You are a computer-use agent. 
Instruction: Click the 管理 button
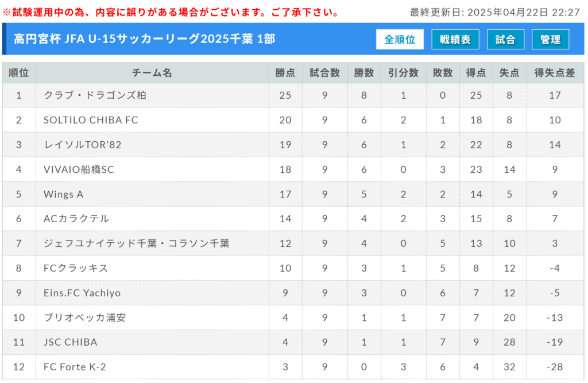click(550, 40)
